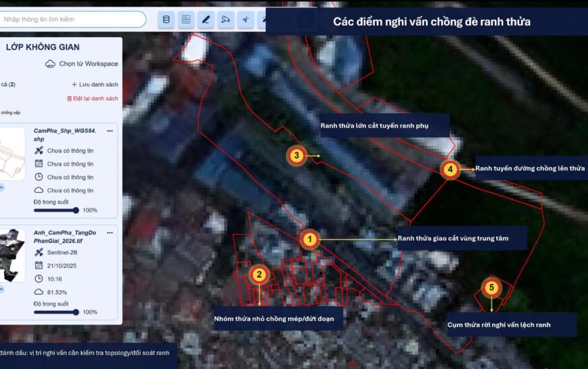588x369 pixels.
Task: Click the "Sentinel-2B" satellite name
Action: [x=62, y=252]
